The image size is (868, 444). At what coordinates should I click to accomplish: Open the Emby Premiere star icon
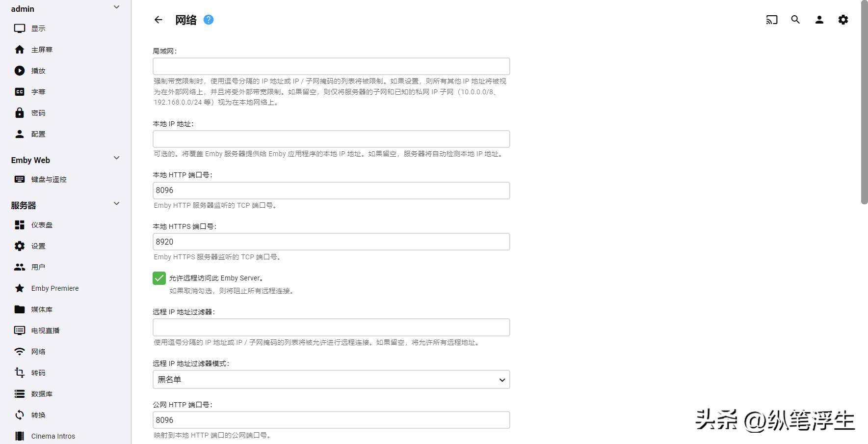(x=20, y=288)
